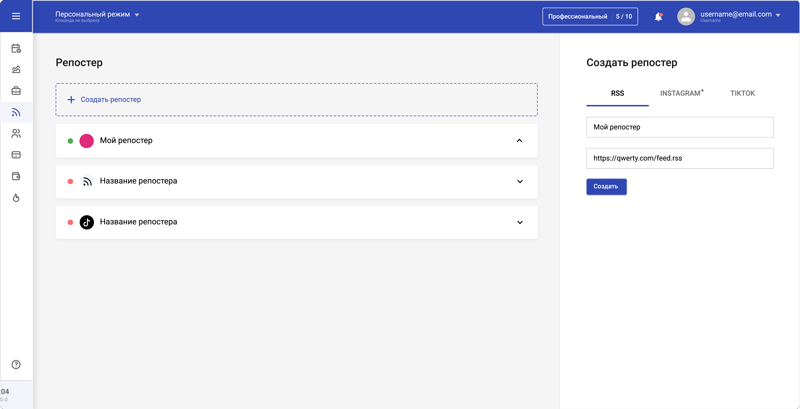
Task: Click the "Создать" button
Action: tap(606, 187)
